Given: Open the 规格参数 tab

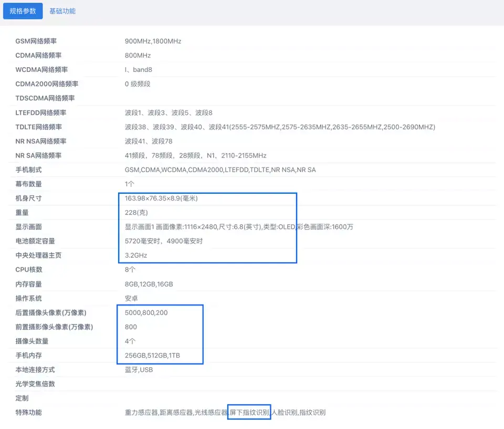Looking at the screenshot, I should 23,11.
